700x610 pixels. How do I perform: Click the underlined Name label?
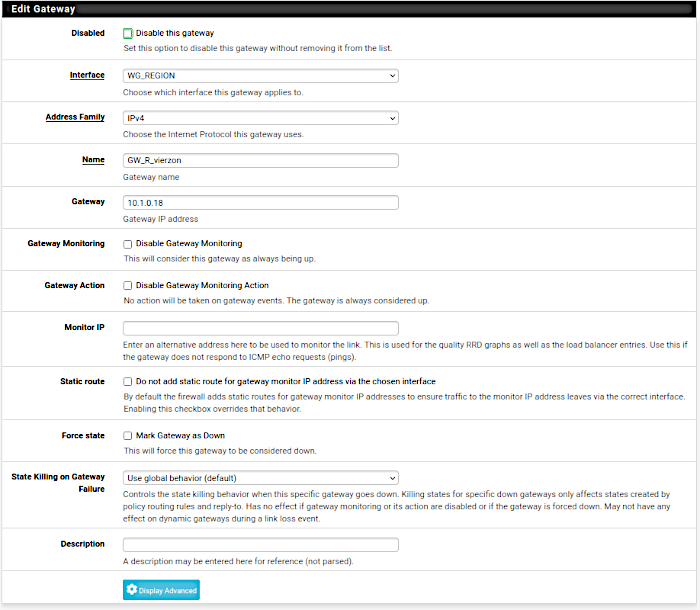[93, 159]
